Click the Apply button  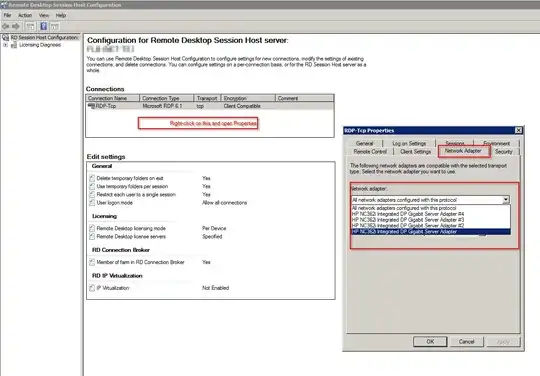click(x=503, y=342)
